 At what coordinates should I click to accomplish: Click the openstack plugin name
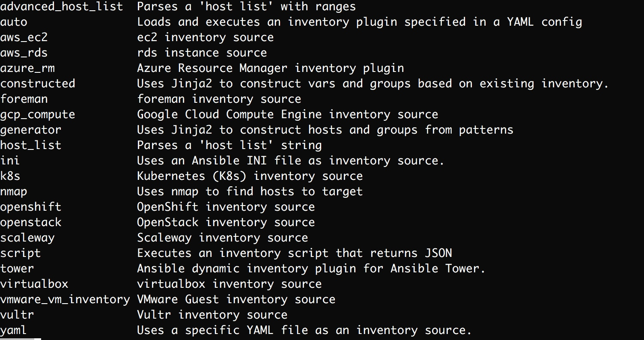(x=31, y=222)
